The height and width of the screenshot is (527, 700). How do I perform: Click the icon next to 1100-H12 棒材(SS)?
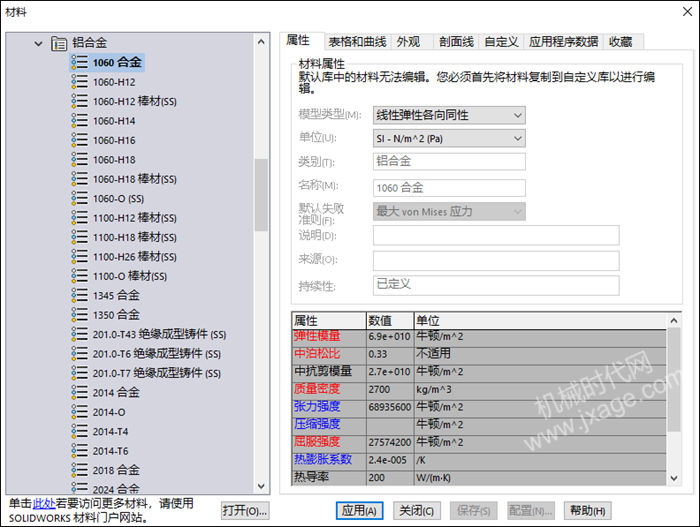79,217
